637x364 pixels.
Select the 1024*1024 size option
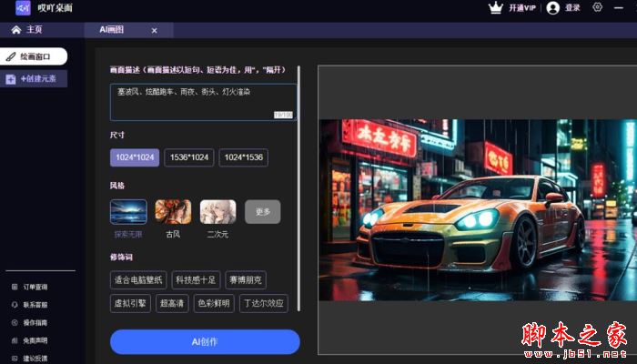click(x=135, y=157)
